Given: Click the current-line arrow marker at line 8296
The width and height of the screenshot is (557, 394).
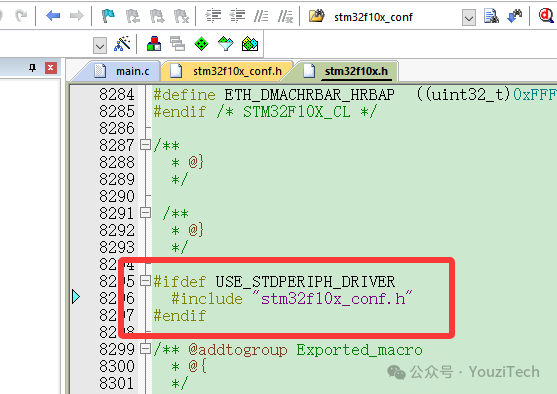Looking at the screenshot, I should pyautogui.click(x=76, y=297).
